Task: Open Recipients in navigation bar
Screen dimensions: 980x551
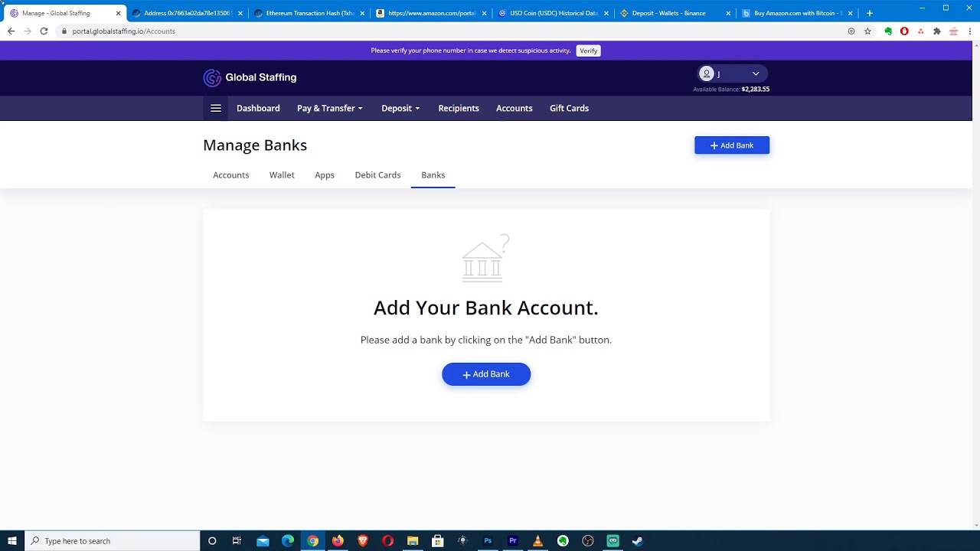Action: tap(459, 108)
